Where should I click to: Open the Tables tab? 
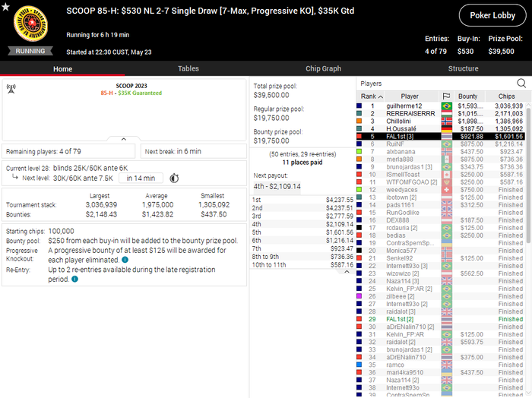coord(188,68)
